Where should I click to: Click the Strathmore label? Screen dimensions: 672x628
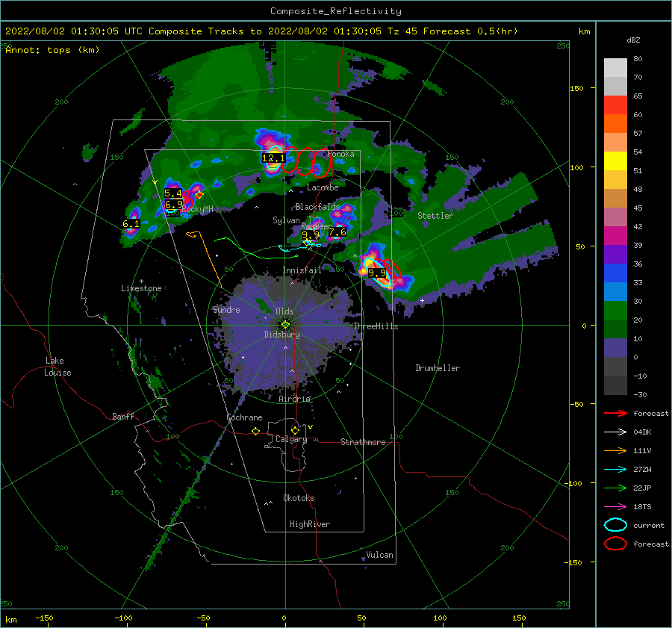coord(363,442)
